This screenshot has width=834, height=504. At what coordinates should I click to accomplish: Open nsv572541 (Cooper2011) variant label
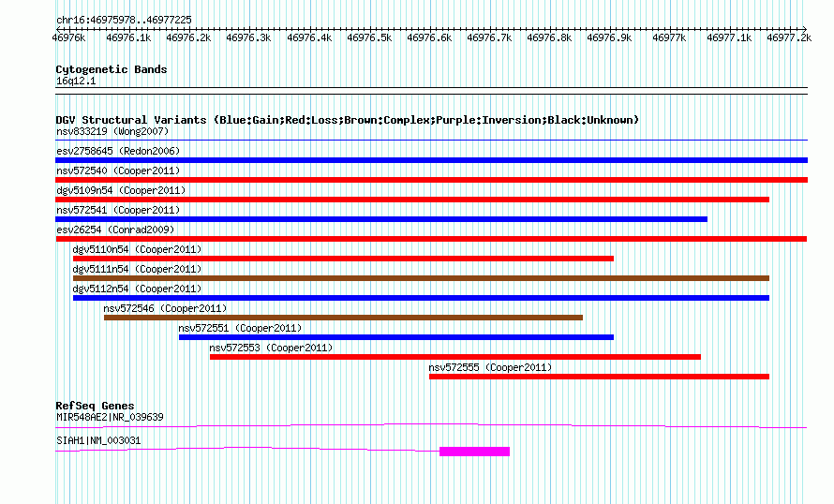pyautogui.click(x=118, y=210)
